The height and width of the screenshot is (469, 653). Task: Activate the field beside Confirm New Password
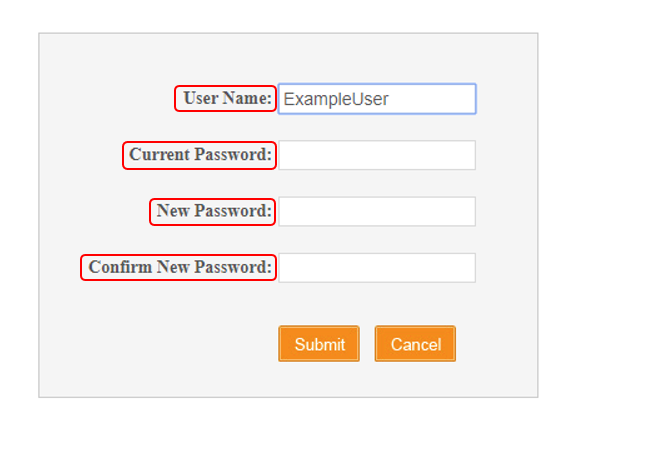point(377,267)
